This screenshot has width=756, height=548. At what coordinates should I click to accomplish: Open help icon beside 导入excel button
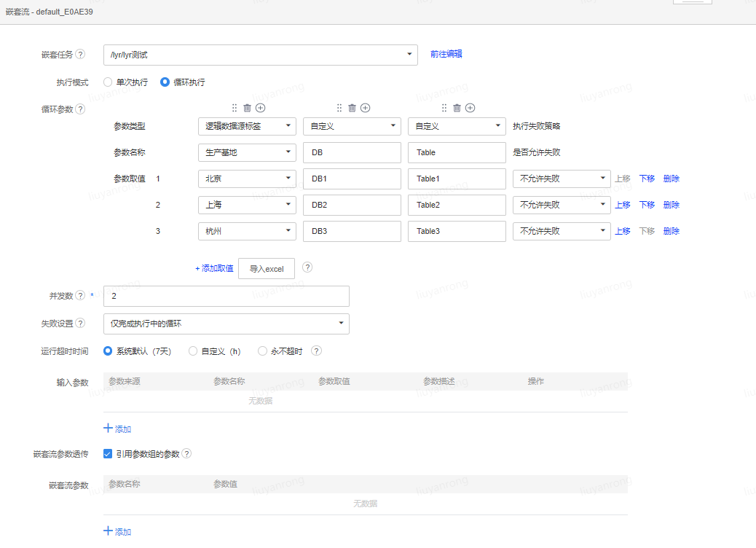pos(307,267)
